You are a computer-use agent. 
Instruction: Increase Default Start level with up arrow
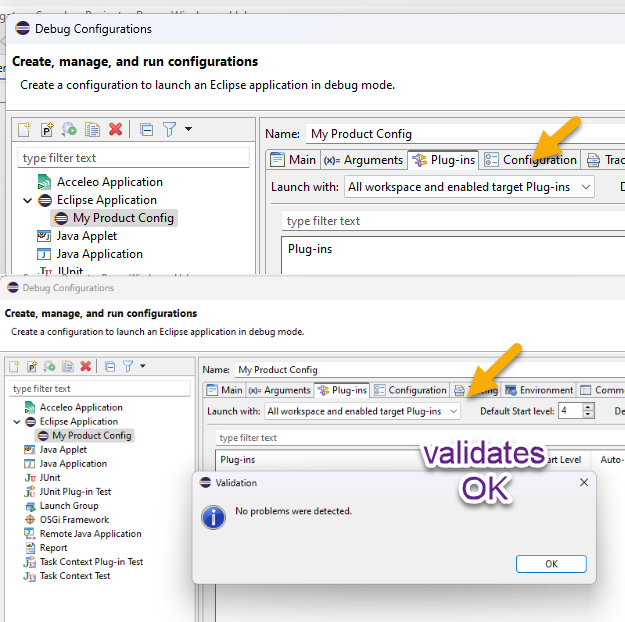click(x=588, y=407)
